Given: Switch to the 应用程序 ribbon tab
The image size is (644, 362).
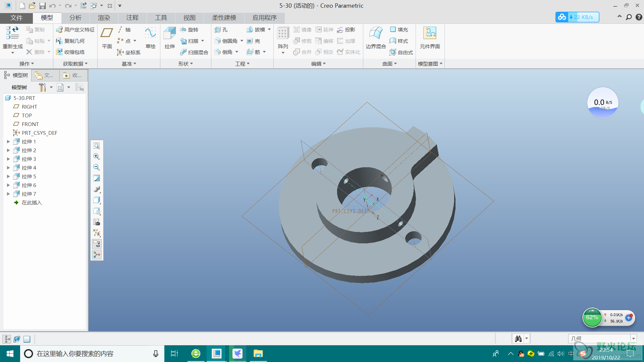Looking at the screenshot, I should point(264,18).
